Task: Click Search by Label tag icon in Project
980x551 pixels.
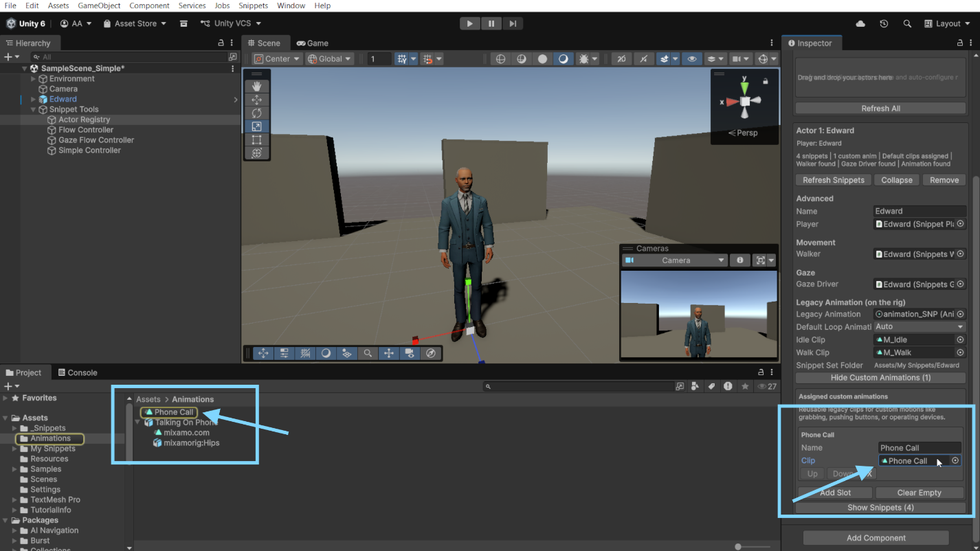Action: coord(712,387)
